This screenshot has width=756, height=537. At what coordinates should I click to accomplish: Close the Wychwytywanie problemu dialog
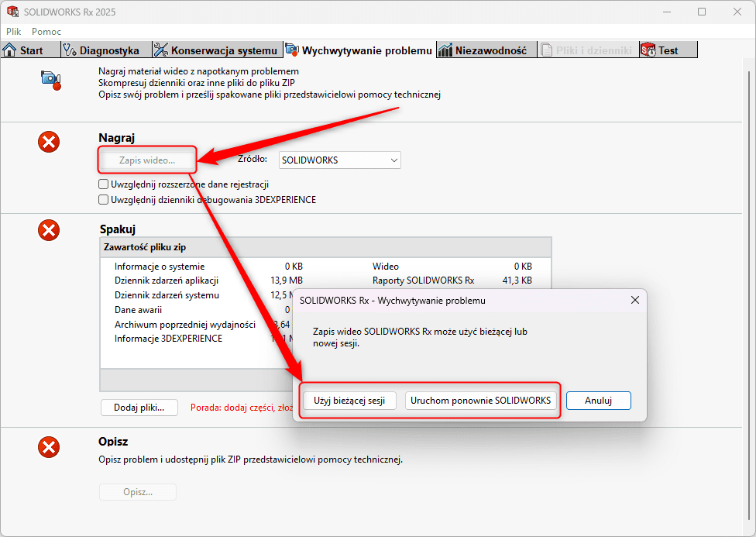tap(635, 300)
